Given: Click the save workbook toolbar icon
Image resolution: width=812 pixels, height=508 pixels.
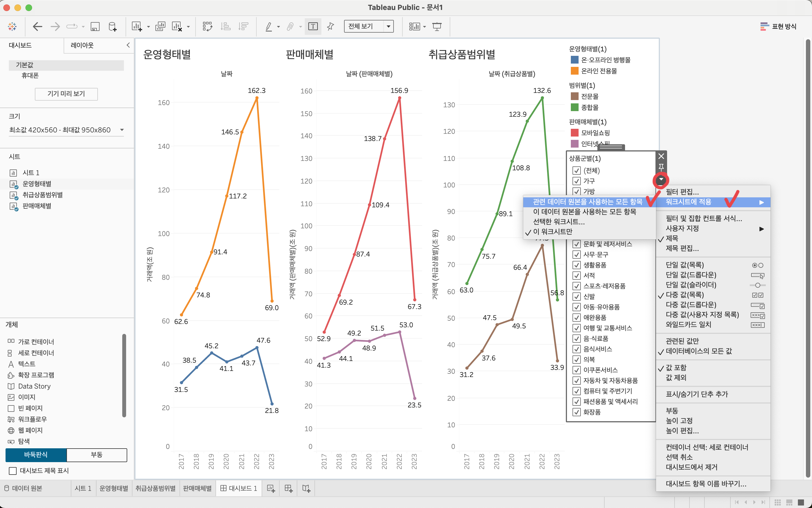Looking at the screenshot, I should tap(95, 27).
